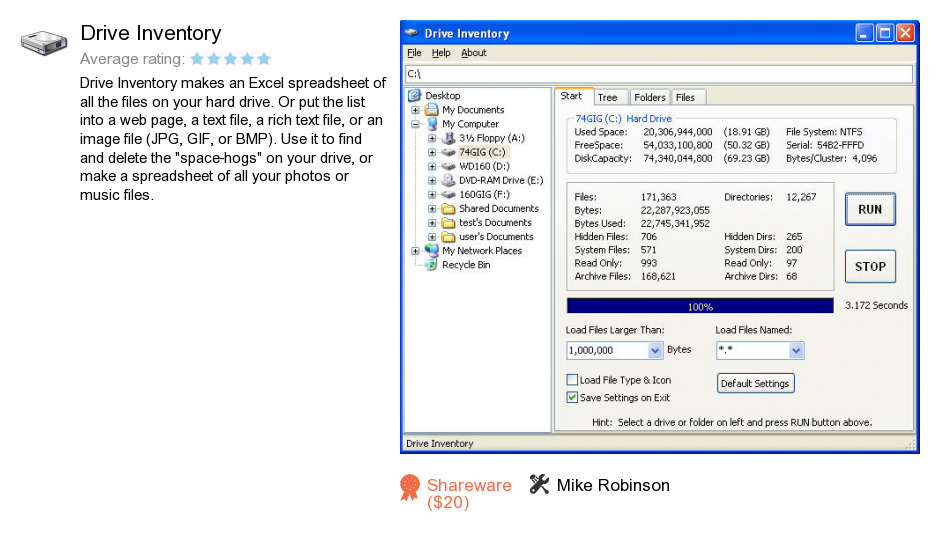Click the Serial: 54B2-FFFD text
Viewport: 940px width, 538px height.
[825, 145]
